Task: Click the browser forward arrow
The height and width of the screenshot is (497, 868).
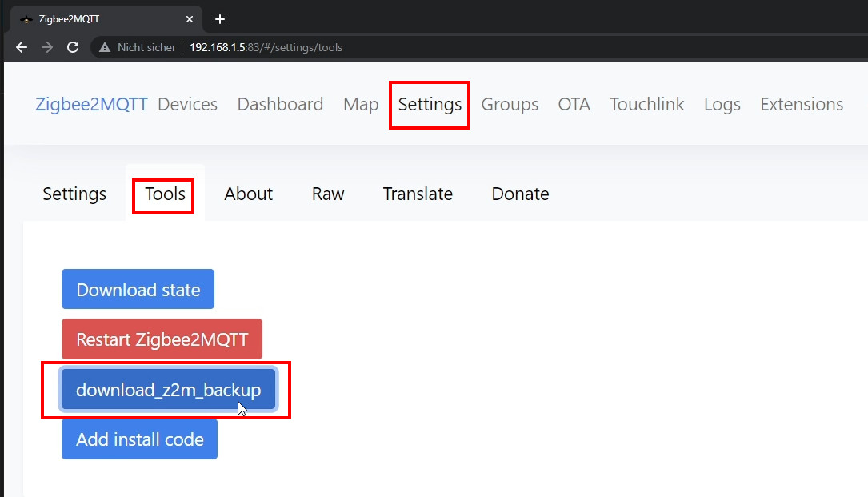Action: pos(47,47)
